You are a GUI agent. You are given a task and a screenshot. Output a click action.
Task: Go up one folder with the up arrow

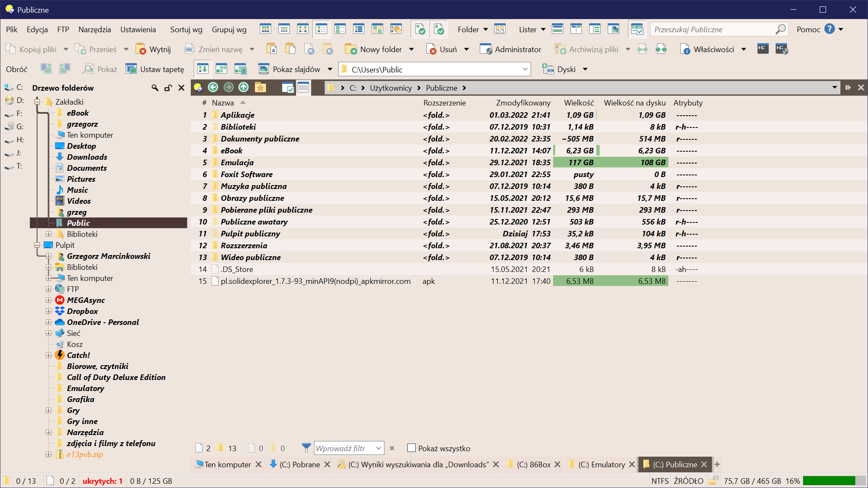(x=244, y=87)
